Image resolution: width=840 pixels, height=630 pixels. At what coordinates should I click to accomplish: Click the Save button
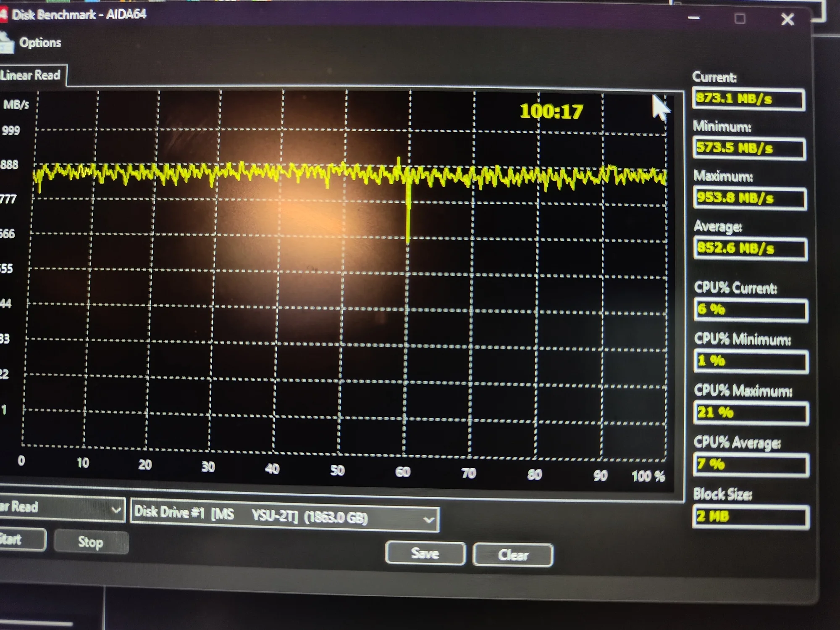click(425, 553)
